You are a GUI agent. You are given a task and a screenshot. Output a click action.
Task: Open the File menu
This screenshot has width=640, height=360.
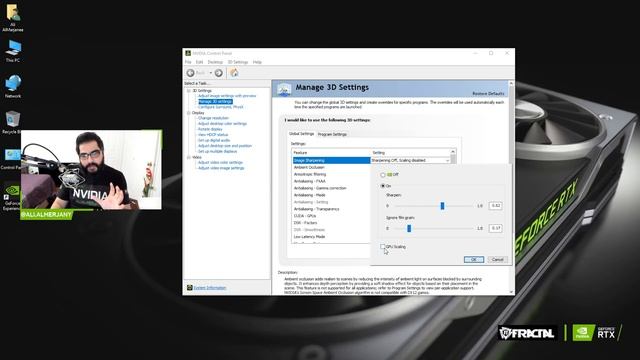pos(188,62)
